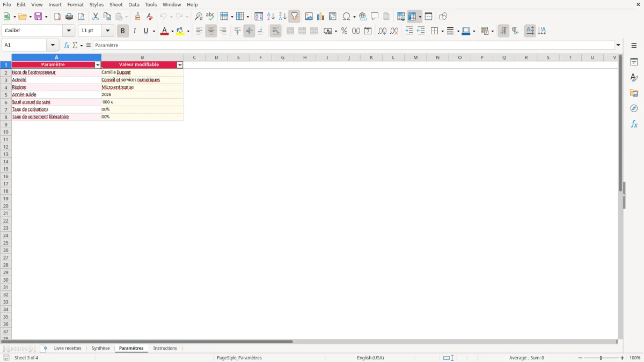The width and height of the screenshot is (644, 362).
Task: Click the Copy icon
Action: pos(107,17)
